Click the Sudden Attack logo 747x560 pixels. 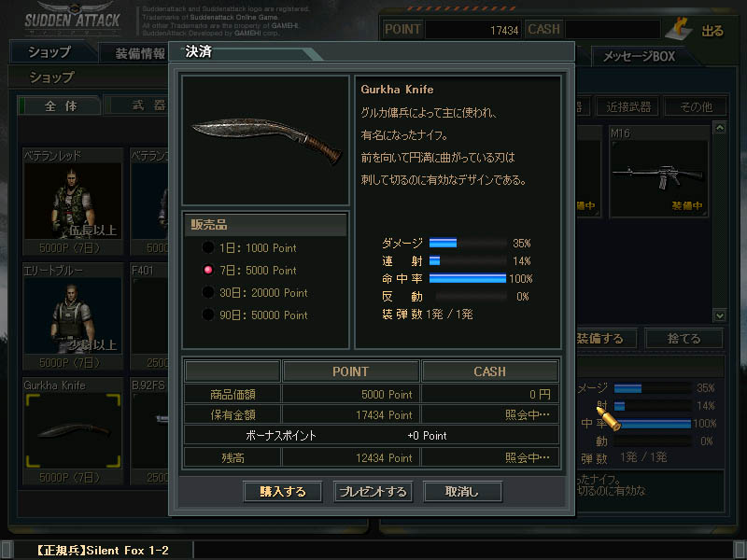click(72, 19)
